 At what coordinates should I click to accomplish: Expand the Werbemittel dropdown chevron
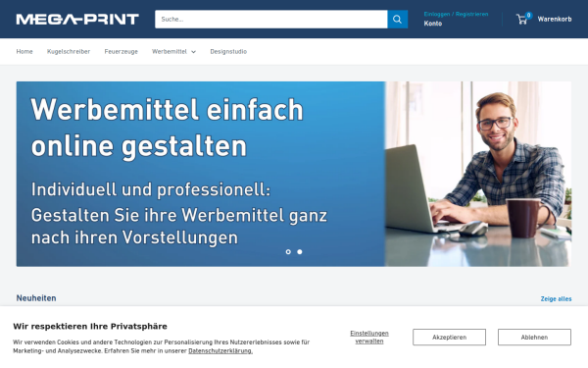(x=193, y=52)
